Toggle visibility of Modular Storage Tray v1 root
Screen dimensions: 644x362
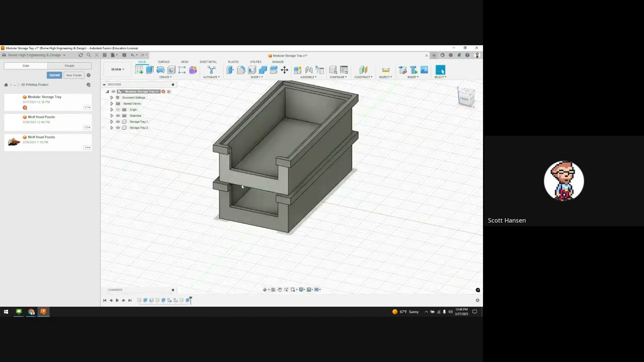(113, 92)
